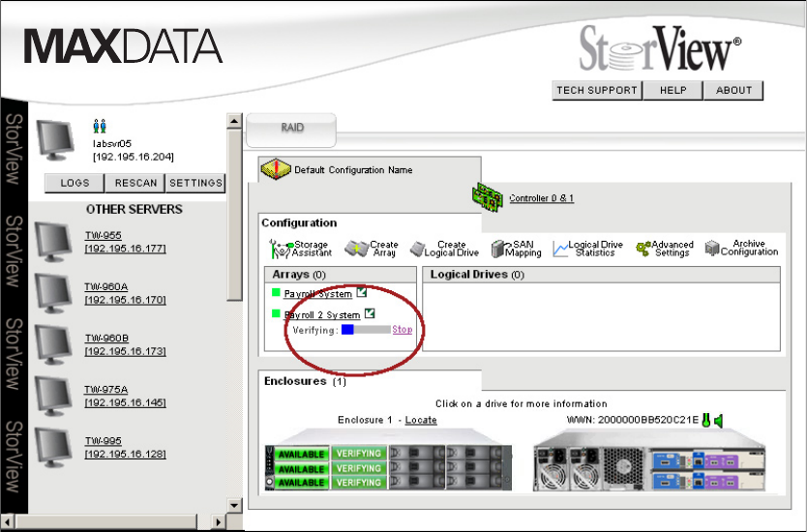Open the Payroll System array link

point(318,294)
